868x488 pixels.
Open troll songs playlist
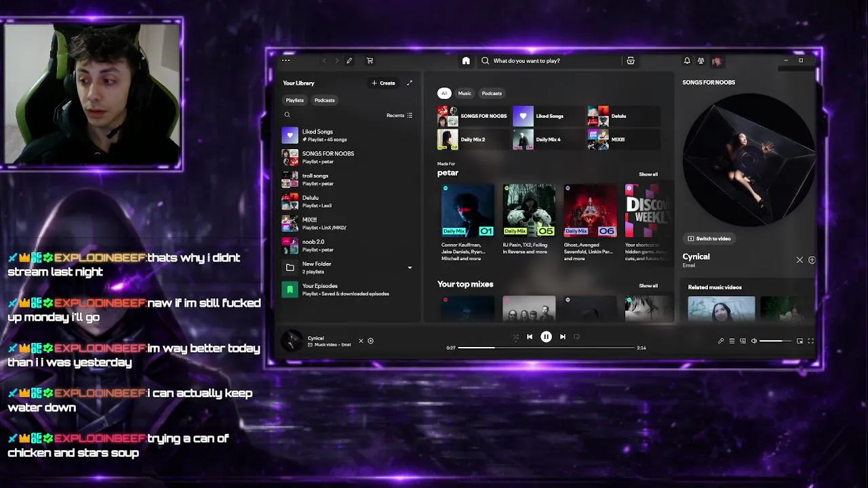coord(348,180)
